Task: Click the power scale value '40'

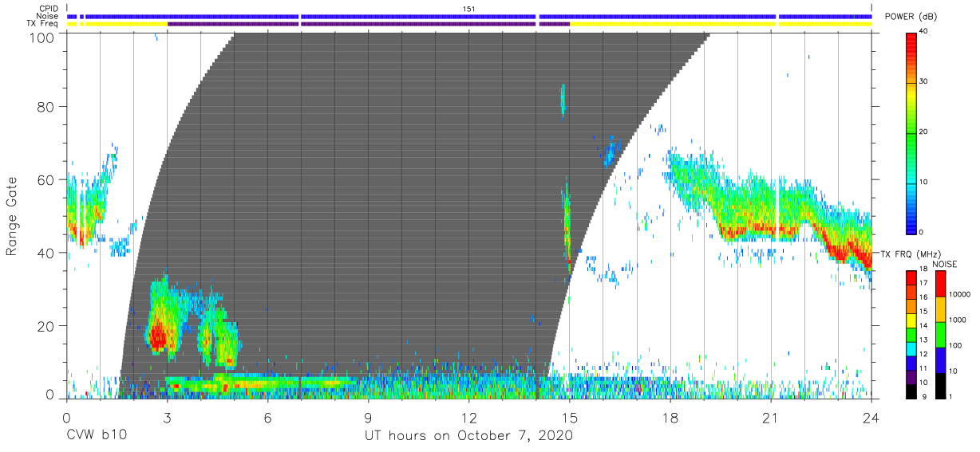Action: 923,32
